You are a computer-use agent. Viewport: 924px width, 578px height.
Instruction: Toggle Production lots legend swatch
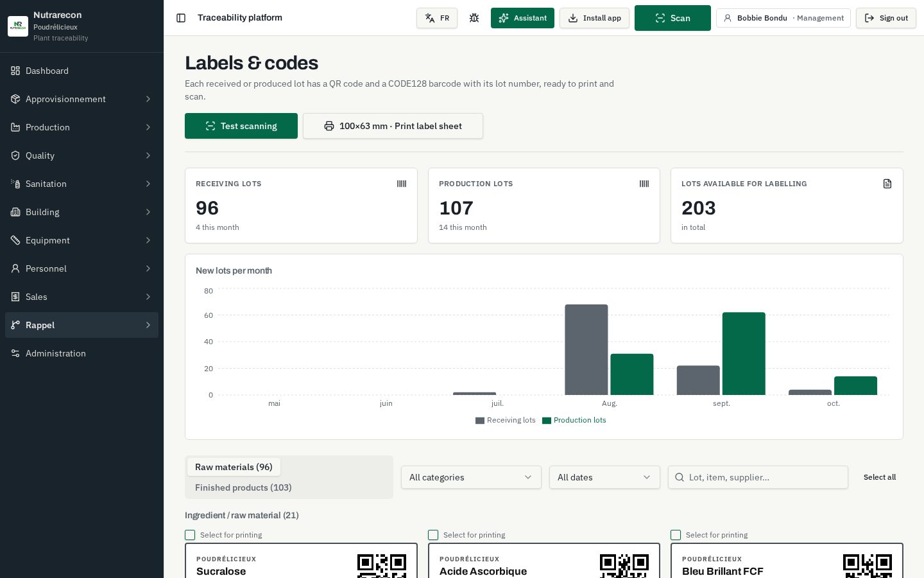click(x=547, y=421)
